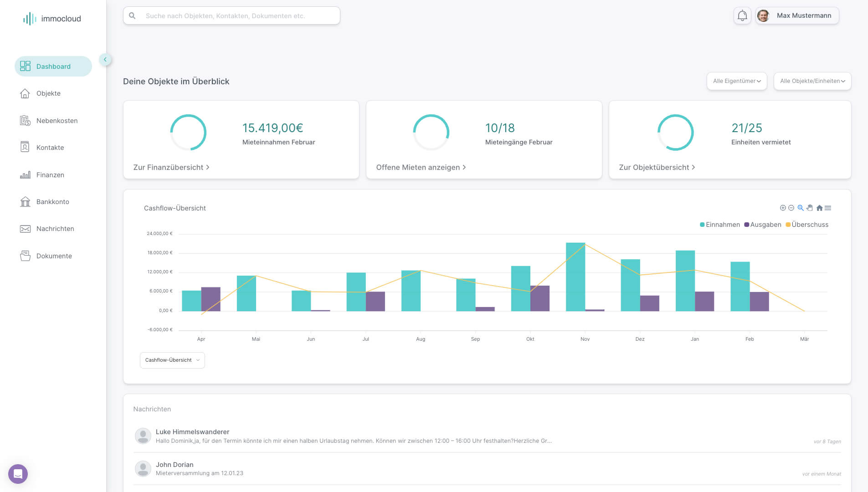Collapse the sidebar with arrow toggle
Viewport: 868px width, 492px height.
click(105, 60)
